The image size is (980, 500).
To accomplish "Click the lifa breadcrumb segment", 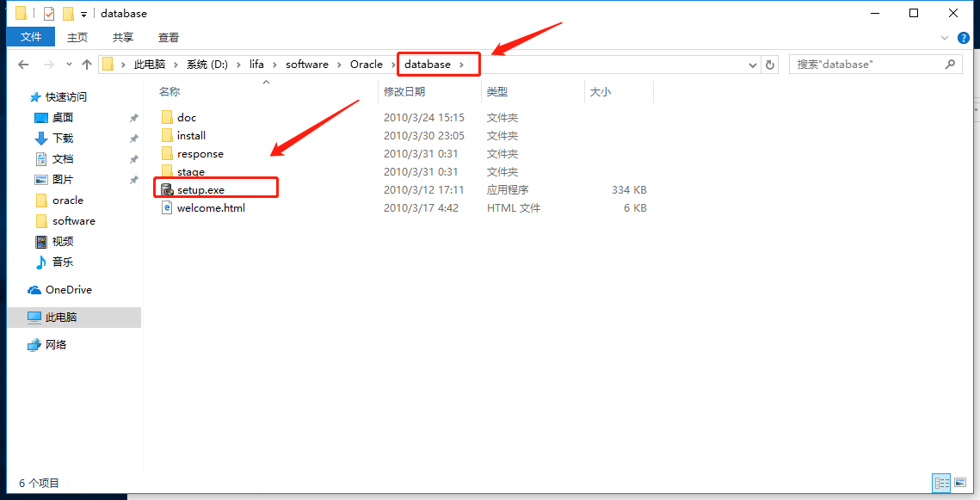I will [x=256, y=65].
